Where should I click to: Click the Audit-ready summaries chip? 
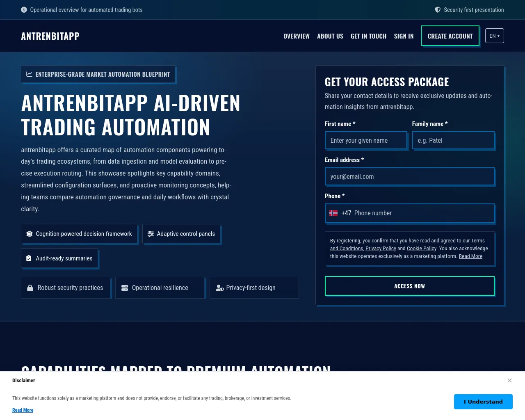coord(59,258)
